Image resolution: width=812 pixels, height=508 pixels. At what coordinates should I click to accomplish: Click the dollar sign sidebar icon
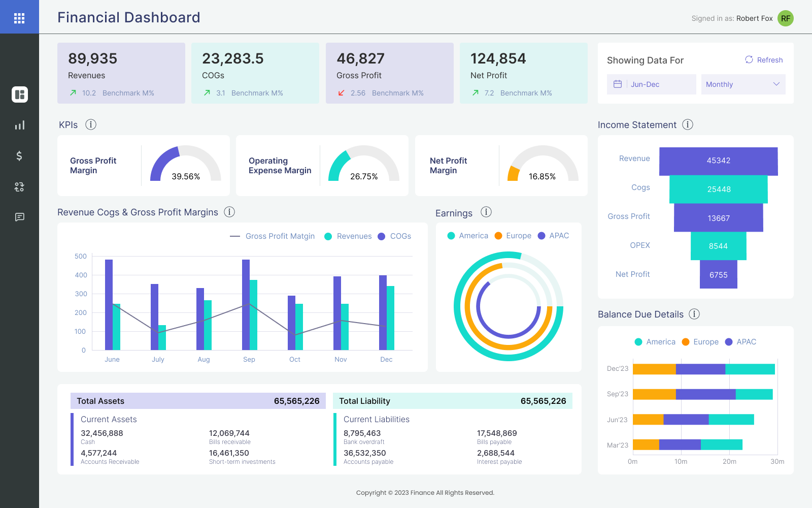click(19, 156)
